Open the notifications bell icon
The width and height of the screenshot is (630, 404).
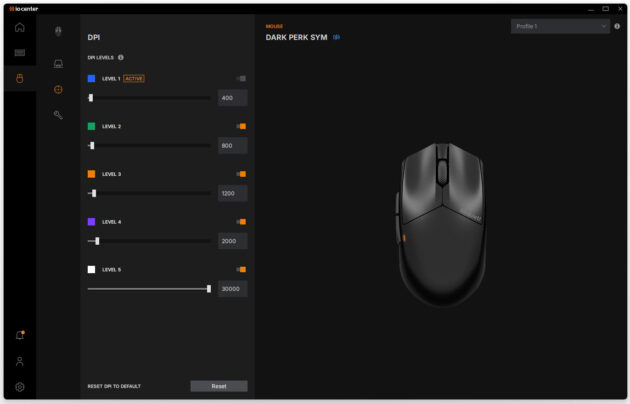click(x=20, y=335)
